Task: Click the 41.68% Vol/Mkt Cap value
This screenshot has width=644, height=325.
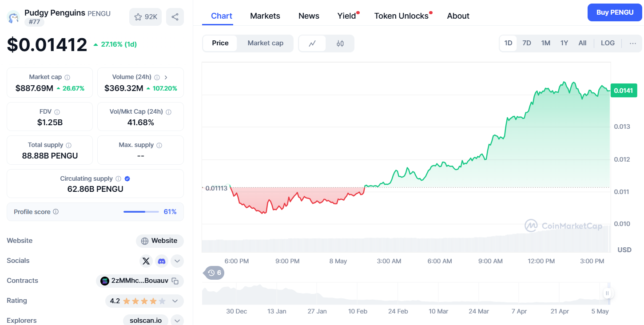Action: tap(140, 122)
